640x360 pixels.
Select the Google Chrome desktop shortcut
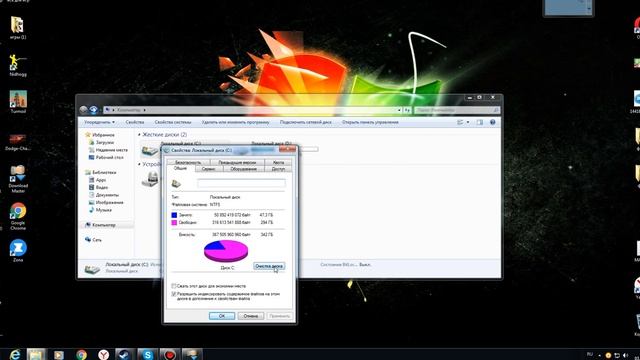tap(18, 216)
